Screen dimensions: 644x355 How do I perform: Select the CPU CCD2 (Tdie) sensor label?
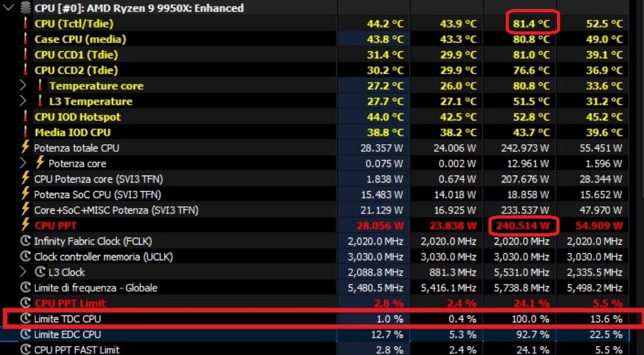coord(76,70)
